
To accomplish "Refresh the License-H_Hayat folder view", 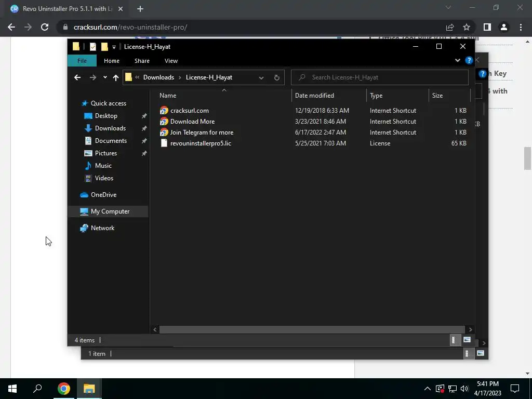I will [277, 77].
